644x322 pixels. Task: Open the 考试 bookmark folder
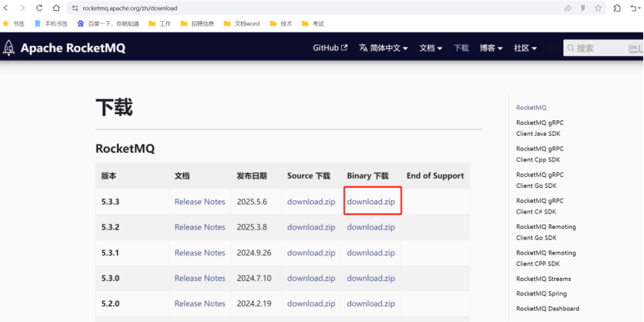click(x=312, y=24)
